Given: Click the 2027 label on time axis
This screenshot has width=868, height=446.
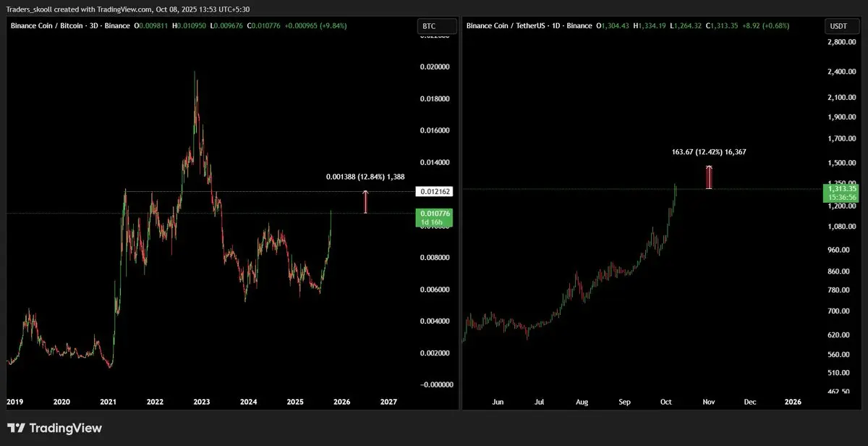Looking at the screenshot, I should pos(388,401).
